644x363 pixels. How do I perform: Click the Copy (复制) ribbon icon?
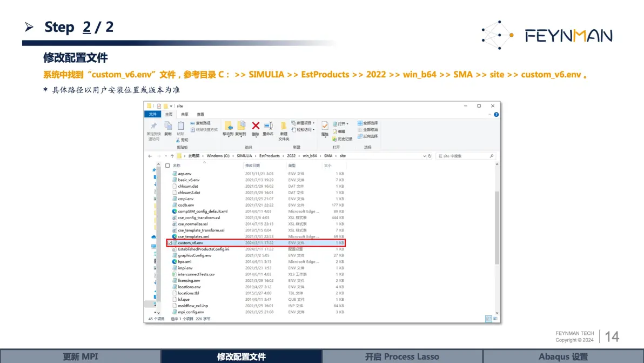click(168, 126)
